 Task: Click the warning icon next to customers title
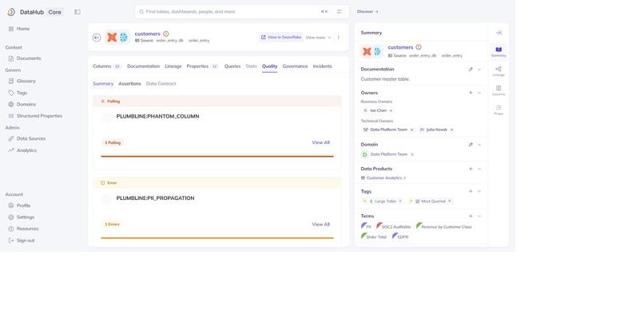pos(166,34)
